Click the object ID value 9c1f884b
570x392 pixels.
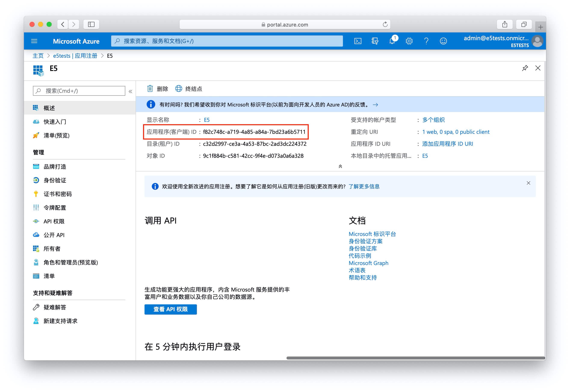click(253, 156)
